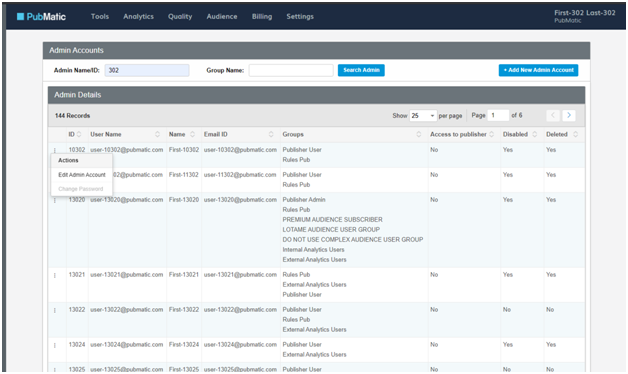This screenshot has width=628, height=374.
Task: Choose Change Password from Actions menu
Action: pyautogui.click(x=81, y=189)
